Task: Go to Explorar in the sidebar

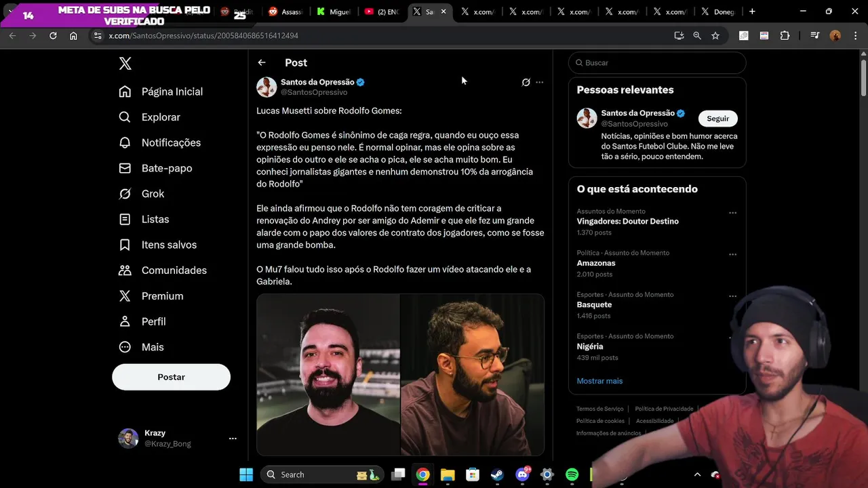Action: tap(150, 117)
